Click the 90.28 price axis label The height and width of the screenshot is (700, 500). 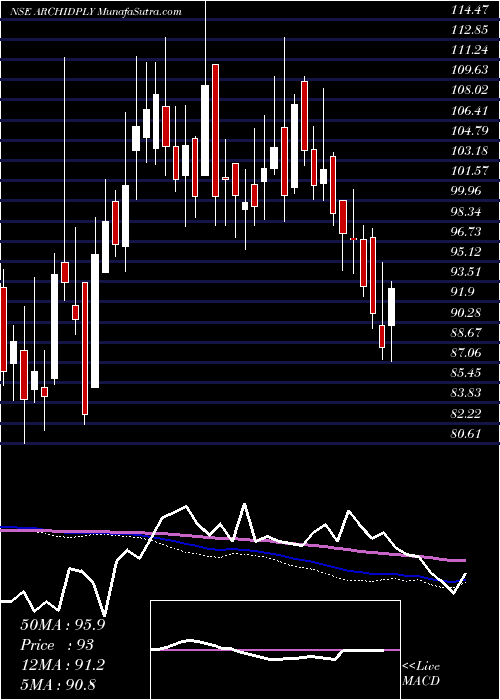point(466,312)
